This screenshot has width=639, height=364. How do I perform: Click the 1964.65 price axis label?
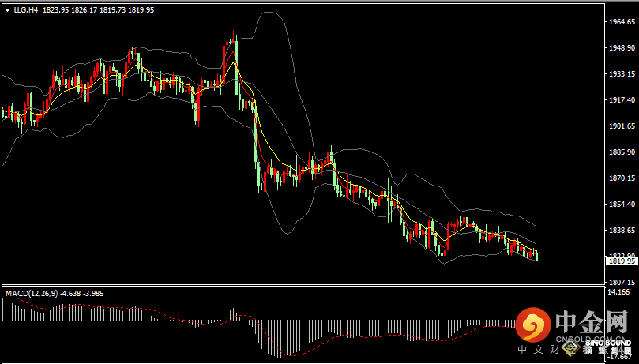622,22
